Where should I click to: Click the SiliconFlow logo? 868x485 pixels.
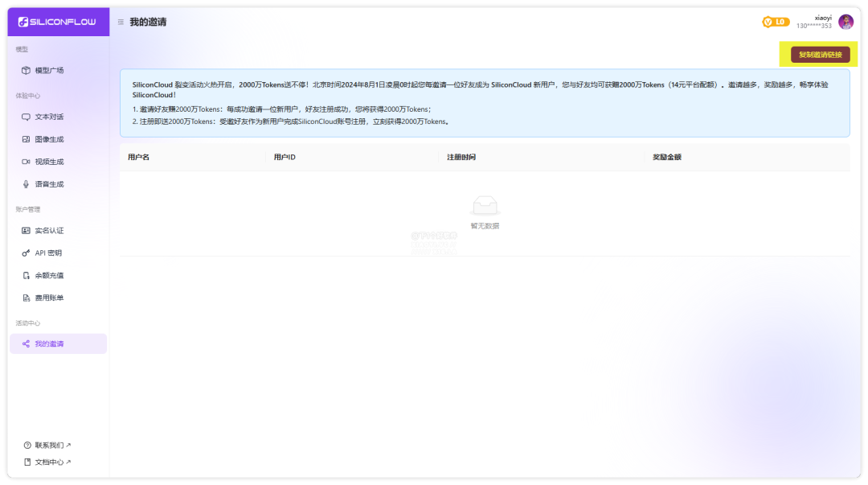point(57,22)
